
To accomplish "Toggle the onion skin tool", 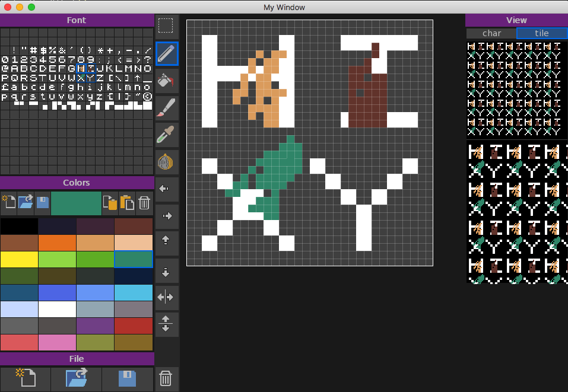I will point(166,162).
